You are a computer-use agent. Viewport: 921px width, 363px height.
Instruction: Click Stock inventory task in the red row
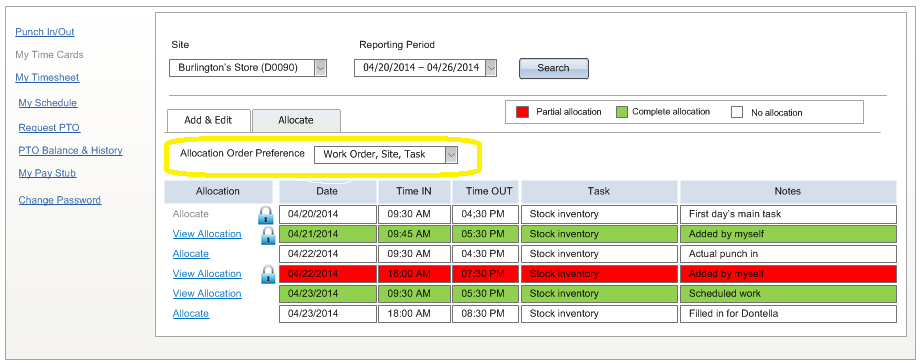pos(599,274)
